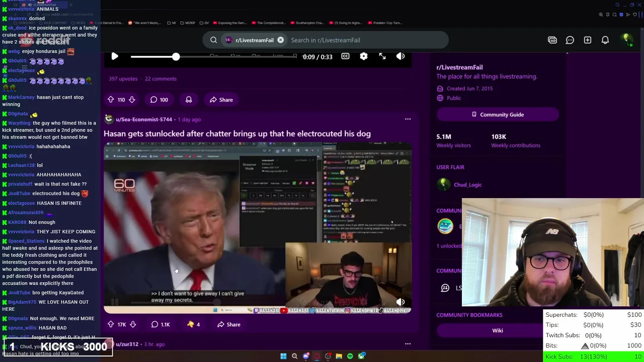The height and width of the screenshot is (362, 644).
Task: Click 103K Weekly contributions stat
Action: click(516, 141)
